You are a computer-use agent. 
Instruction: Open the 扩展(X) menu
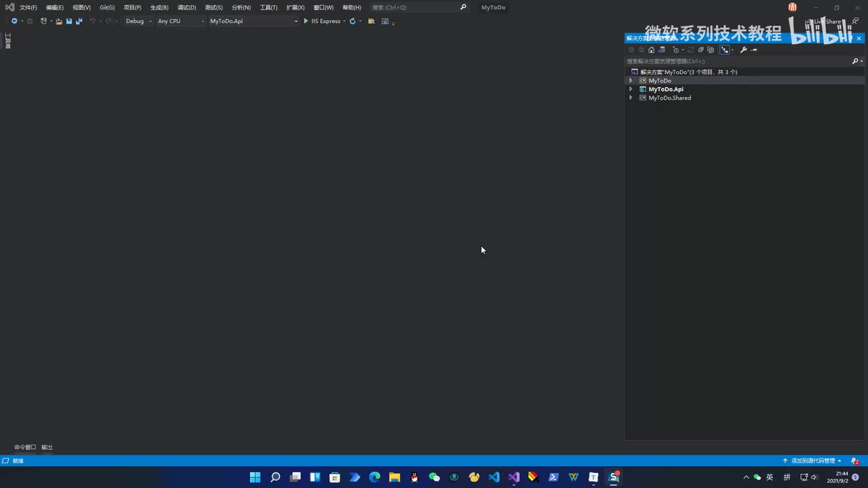295,7
